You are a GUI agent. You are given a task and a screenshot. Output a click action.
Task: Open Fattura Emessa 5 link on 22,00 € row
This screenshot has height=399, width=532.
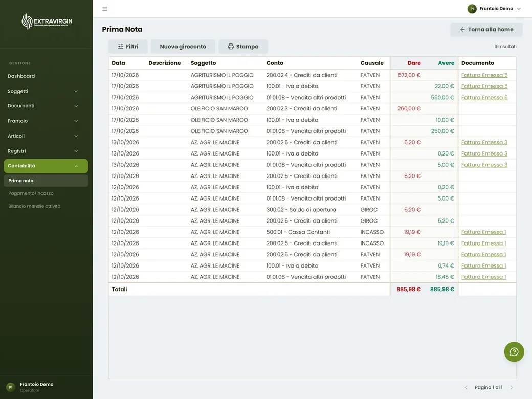(x=484, y=86)
